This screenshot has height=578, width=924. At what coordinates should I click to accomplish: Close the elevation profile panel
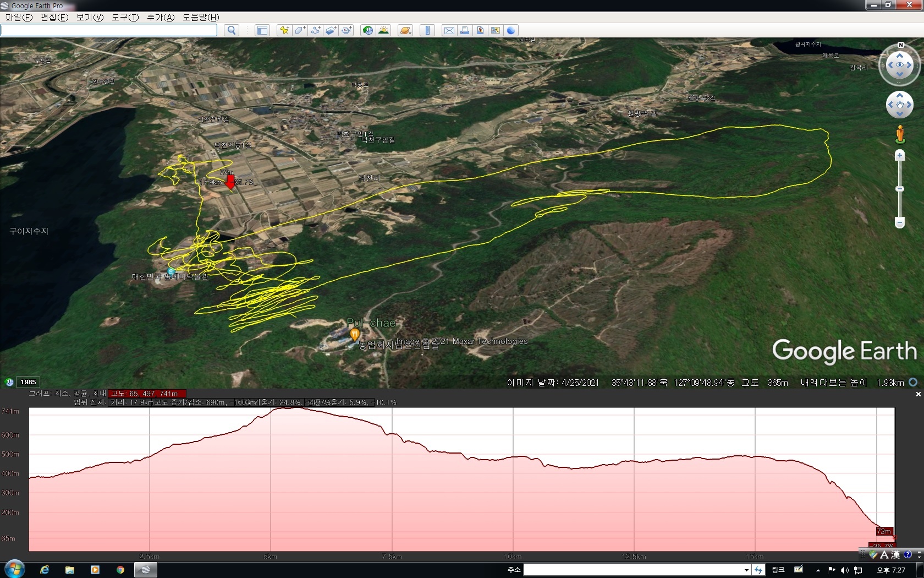918,394
